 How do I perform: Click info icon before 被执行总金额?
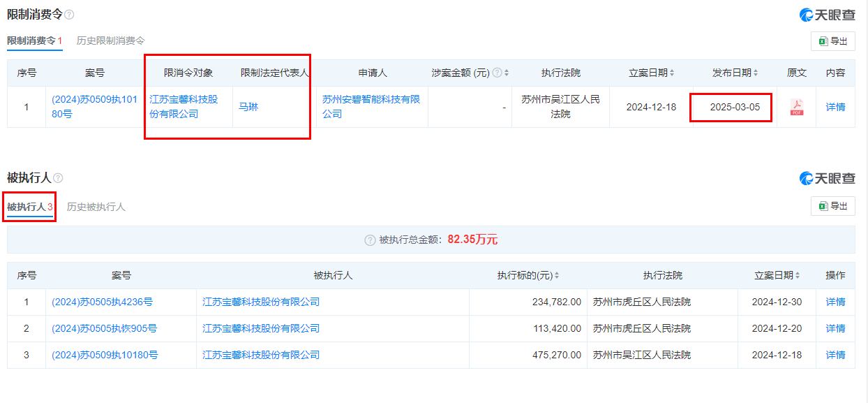370,240
